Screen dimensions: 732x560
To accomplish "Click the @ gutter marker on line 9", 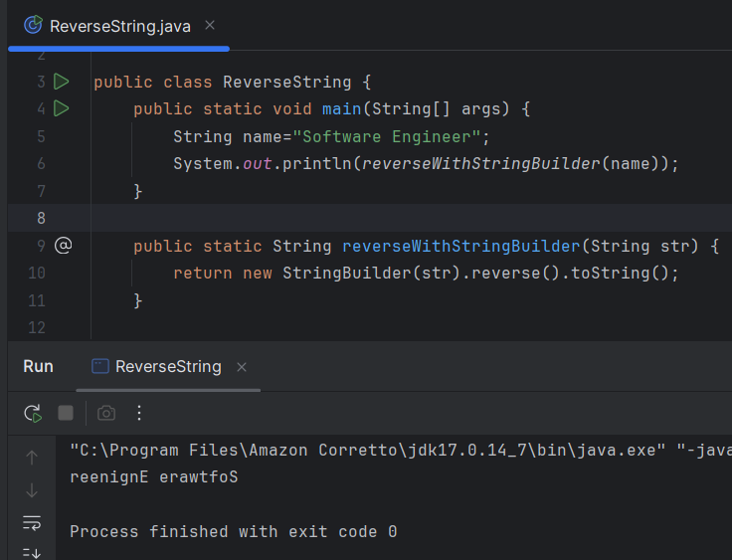I will pos(63,245).
